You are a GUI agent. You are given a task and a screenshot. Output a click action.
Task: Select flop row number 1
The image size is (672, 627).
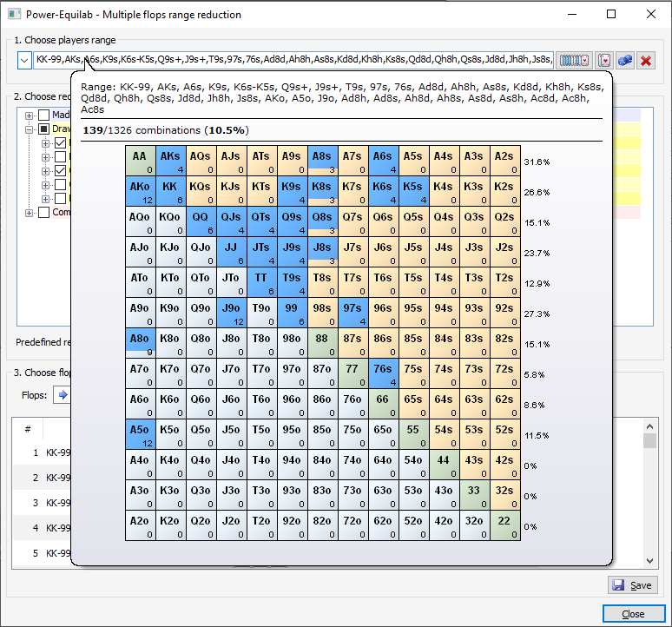[42, 452]
